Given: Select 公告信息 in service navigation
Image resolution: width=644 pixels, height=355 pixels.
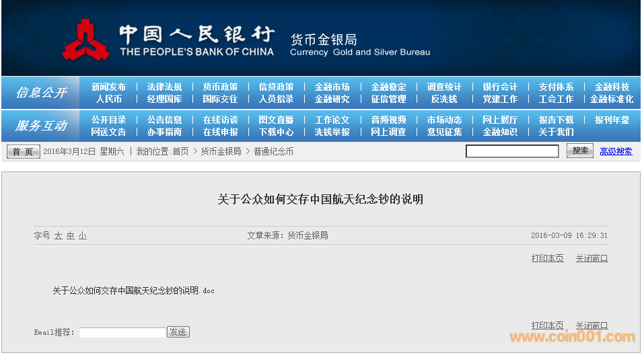Looking at the screenshot, I should [x=164, y=120].
